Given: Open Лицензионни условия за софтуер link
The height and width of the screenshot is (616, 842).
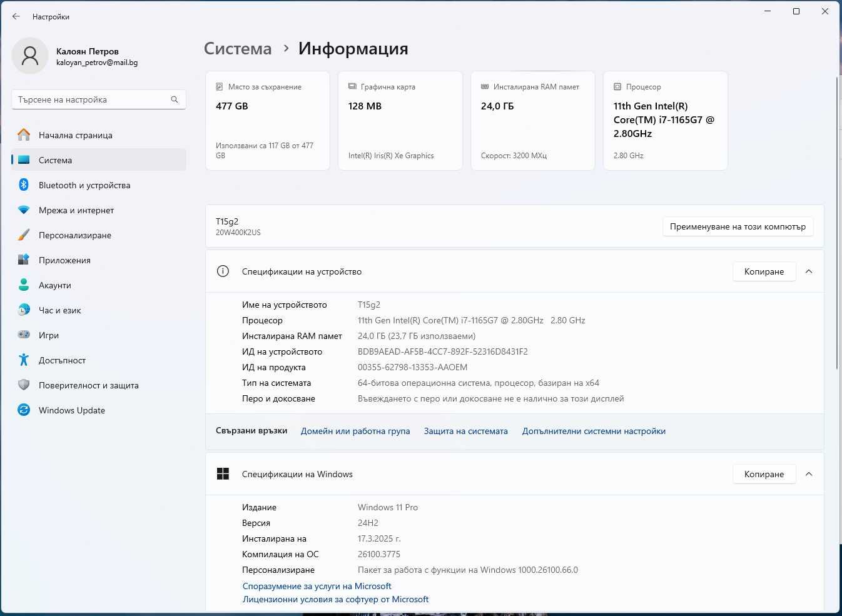Looking at the screenshot, I should (335, 599).
